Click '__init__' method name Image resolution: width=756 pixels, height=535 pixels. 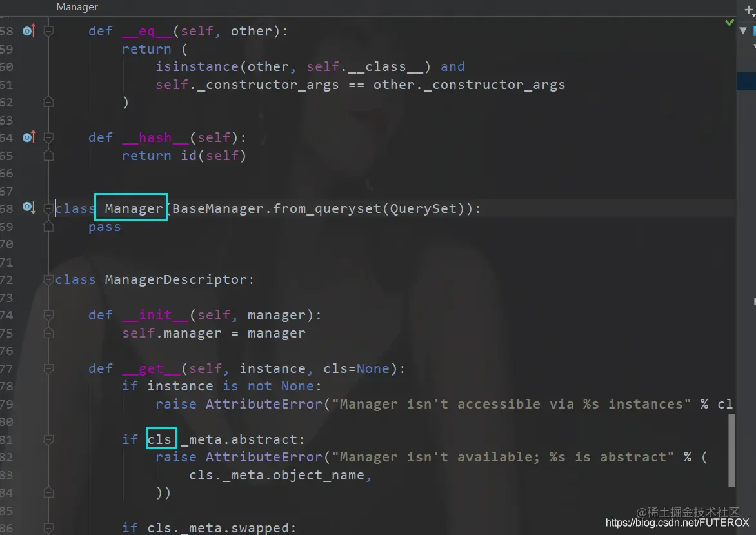155,315
